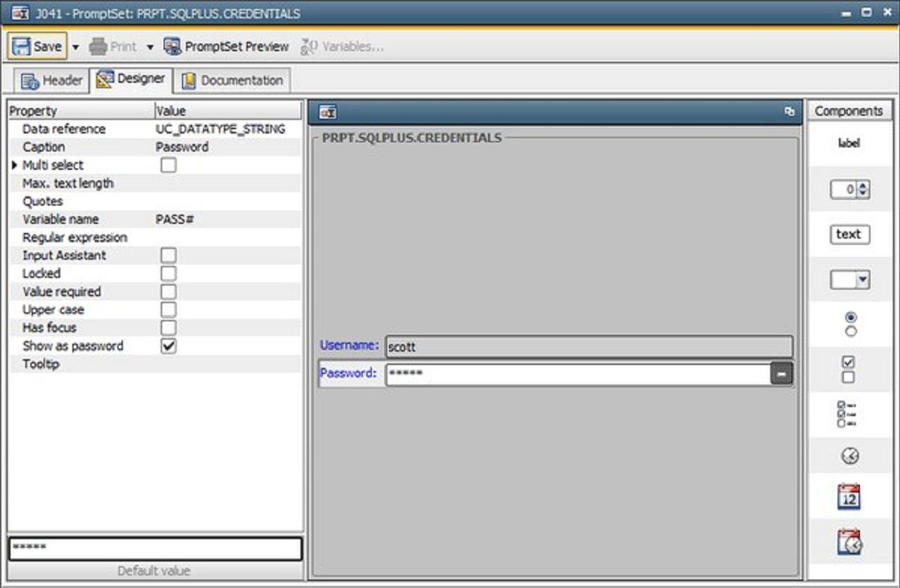The height and width of the screenshot is (588, 900).
Task: Select the Regular expression property row
Action: click(x=154, y=238)
